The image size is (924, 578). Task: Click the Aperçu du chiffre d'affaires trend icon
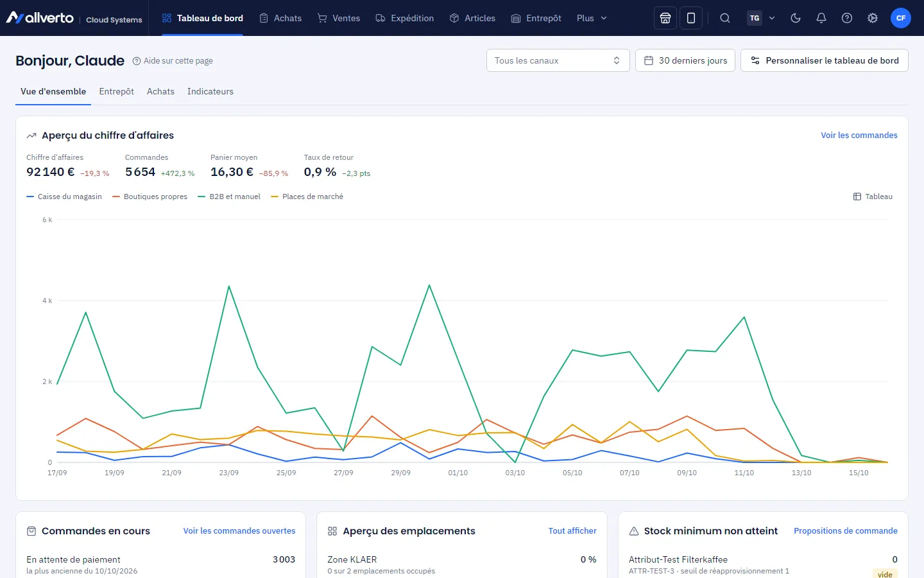31,136
